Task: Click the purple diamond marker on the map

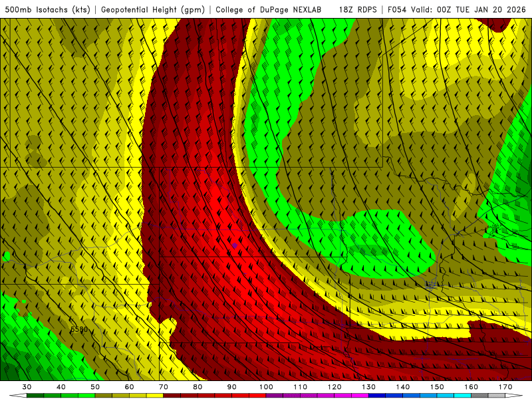Action: tap(235, 245)
